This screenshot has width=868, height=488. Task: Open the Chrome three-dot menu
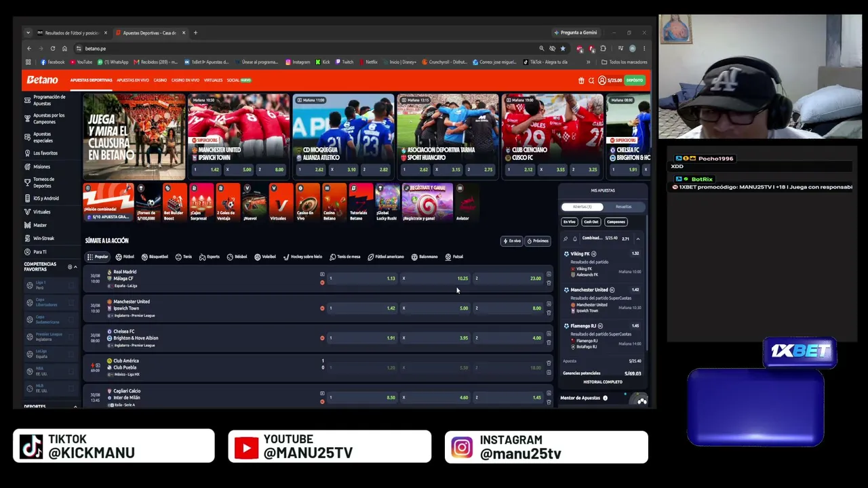click(x=644, y=49)
